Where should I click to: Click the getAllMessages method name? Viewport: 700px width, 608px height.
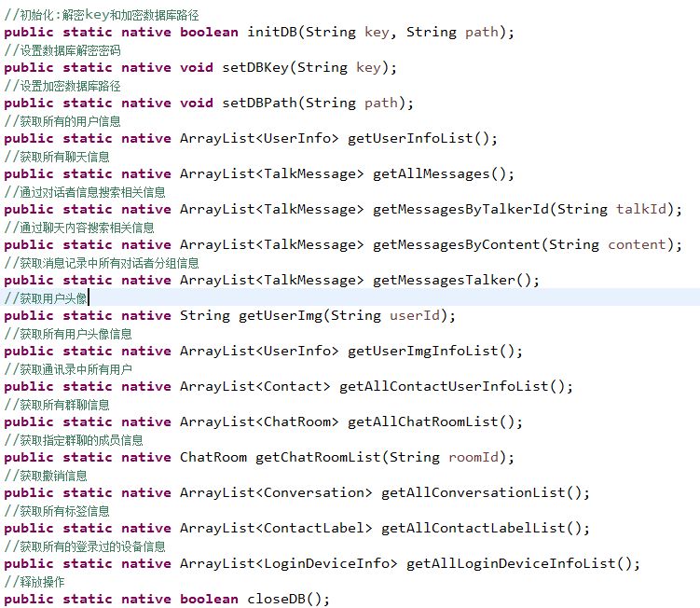432,174
